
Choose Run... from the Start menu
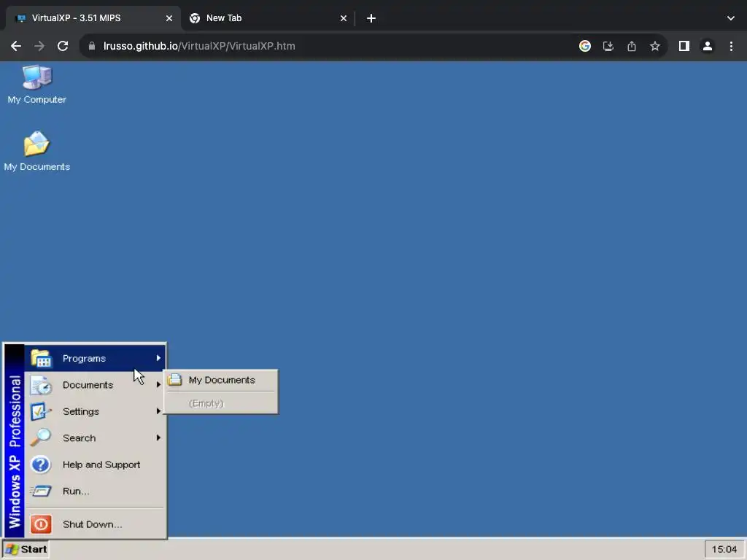click(x=95, y=491)
